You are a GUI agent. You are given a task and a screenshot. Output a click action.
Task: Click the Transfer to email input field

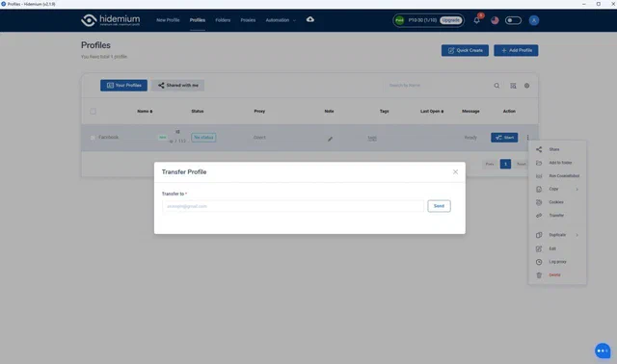293,206
